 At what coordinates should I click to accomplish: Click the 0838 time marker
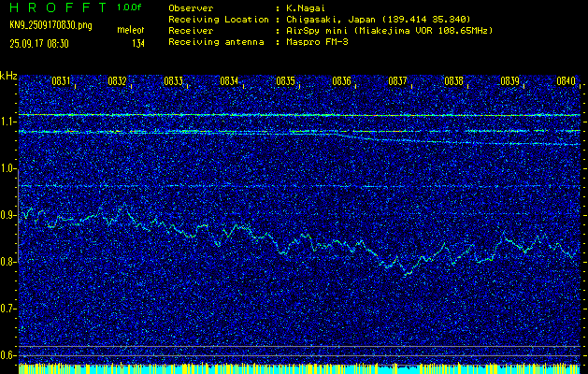point(453,81)
